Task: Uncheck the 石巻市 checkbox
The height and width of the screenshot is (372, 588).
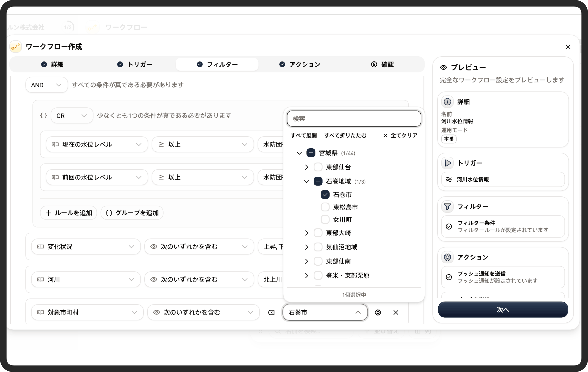Action: tap(325, 195)
